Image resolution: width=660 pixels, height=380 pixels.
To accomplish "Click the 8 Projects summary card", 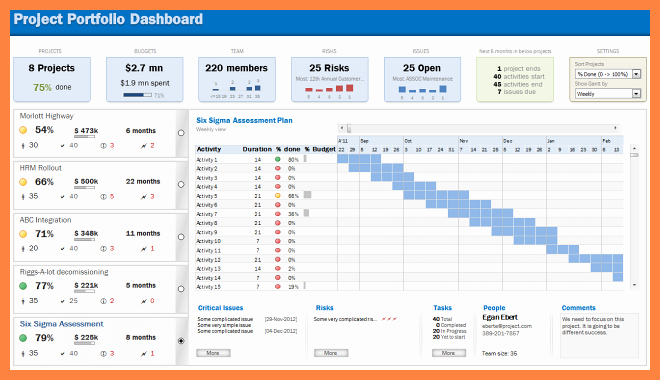I will coord(52,80).
